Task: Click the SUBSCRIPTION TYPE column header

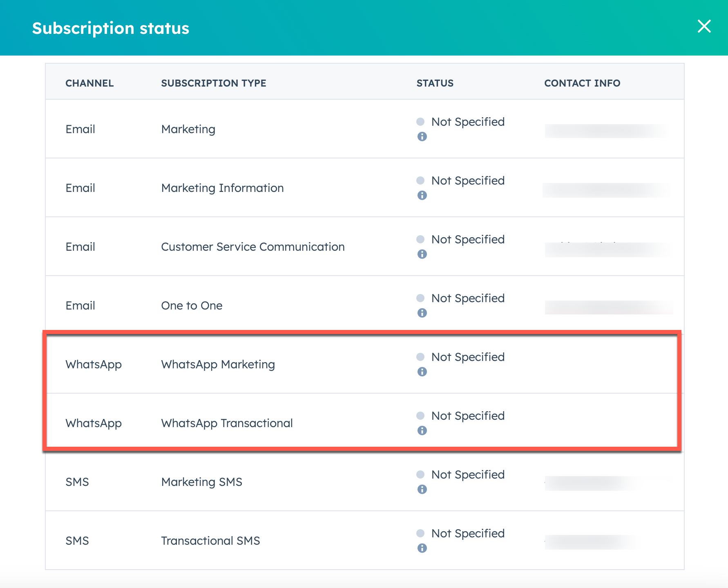Action: [213, 83]
